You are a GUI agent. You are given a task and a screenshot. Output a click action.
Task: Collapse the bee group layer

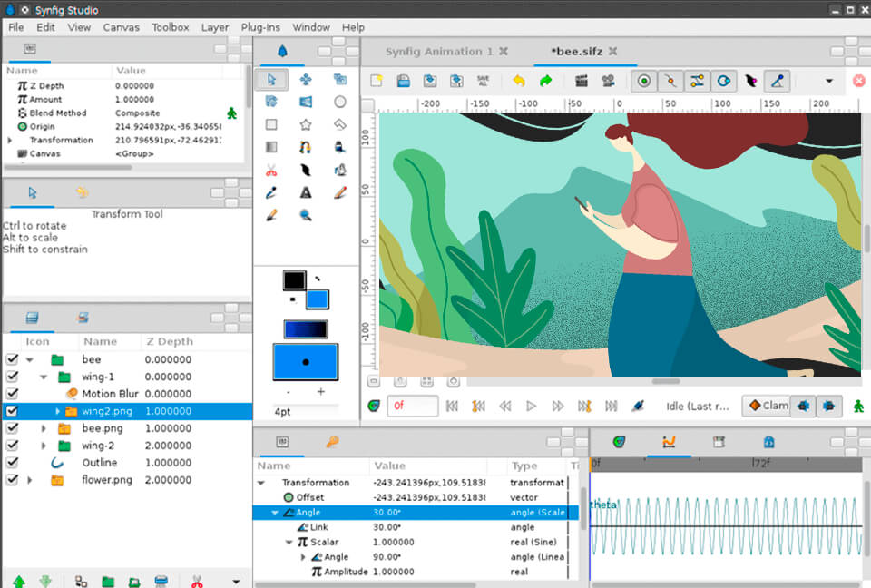click(28, 359)
